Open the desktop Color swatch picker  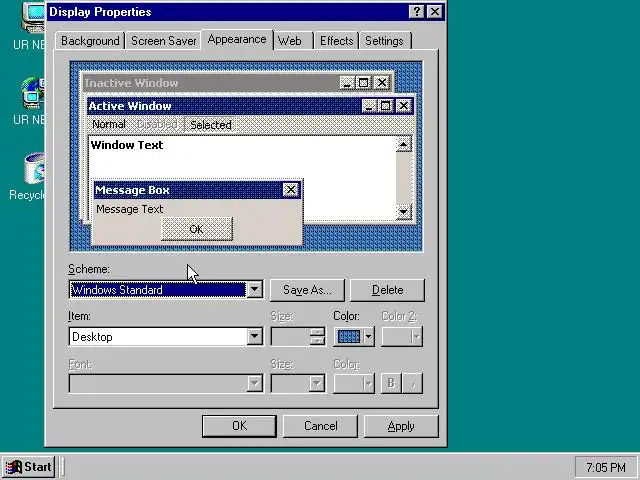tap(353, 336)
